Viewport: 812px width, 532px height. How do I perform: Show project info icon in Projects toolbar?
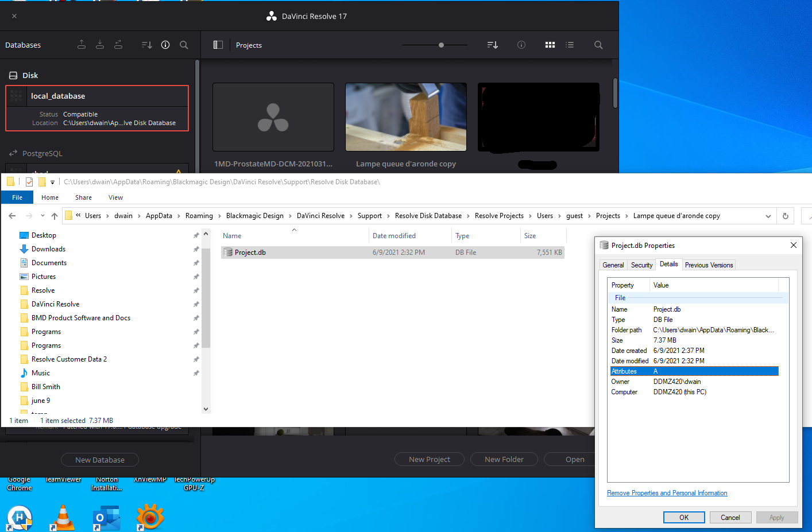[x=521, y=45]
